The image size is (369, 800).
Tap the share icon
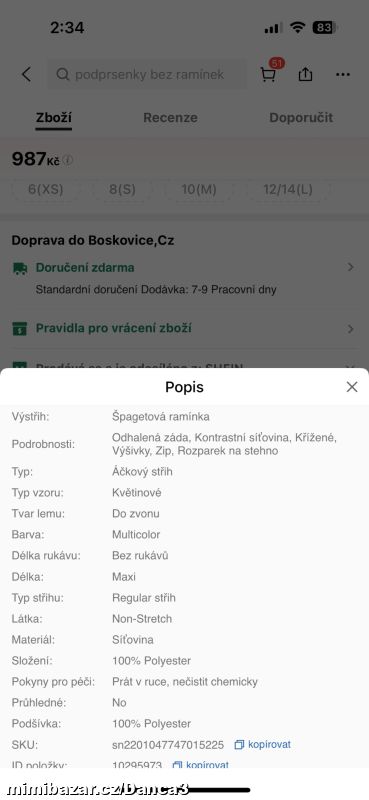(x=305, y=74)
